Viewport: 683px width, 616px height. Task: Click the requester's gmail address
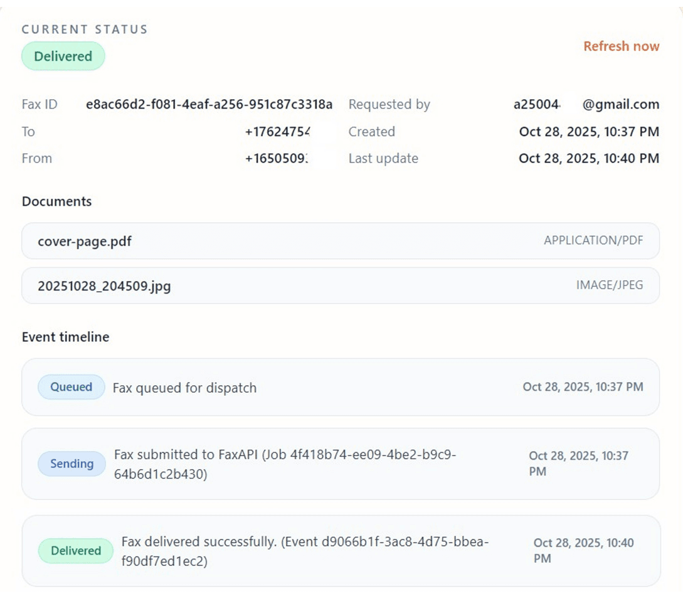click(x=586, y=105)
